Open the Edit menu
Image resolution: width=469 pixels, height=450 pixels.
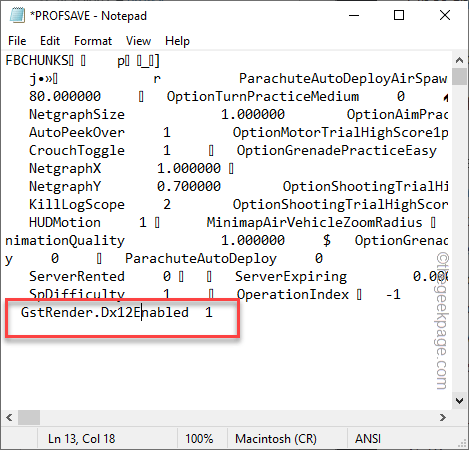click(50, 41)
